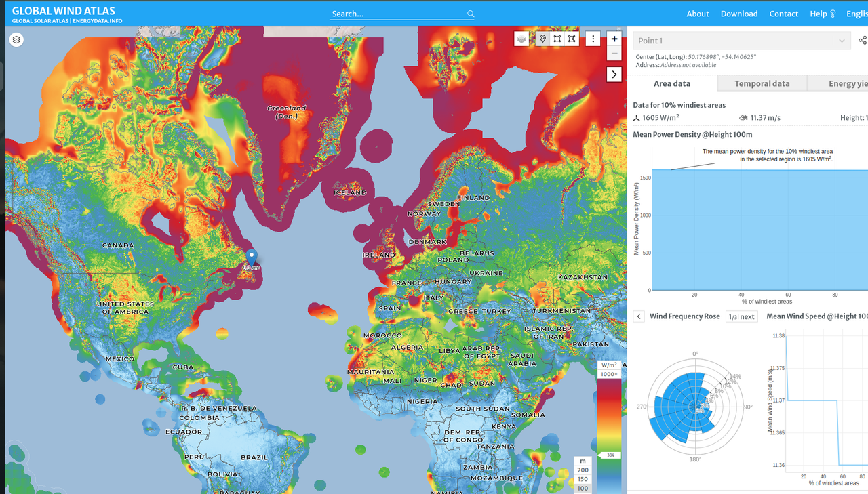Click the BRAZIL label on the map
Viewport: 868px width, 494px height.
tap(254, 457)
